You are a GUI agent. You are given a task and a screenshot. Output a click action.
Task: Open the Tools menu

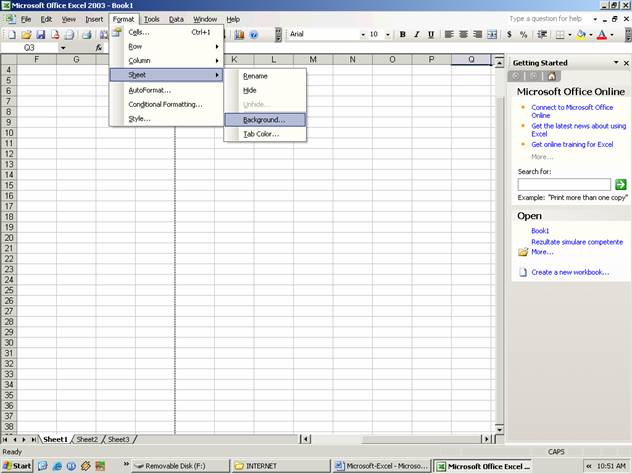(152, 19)
